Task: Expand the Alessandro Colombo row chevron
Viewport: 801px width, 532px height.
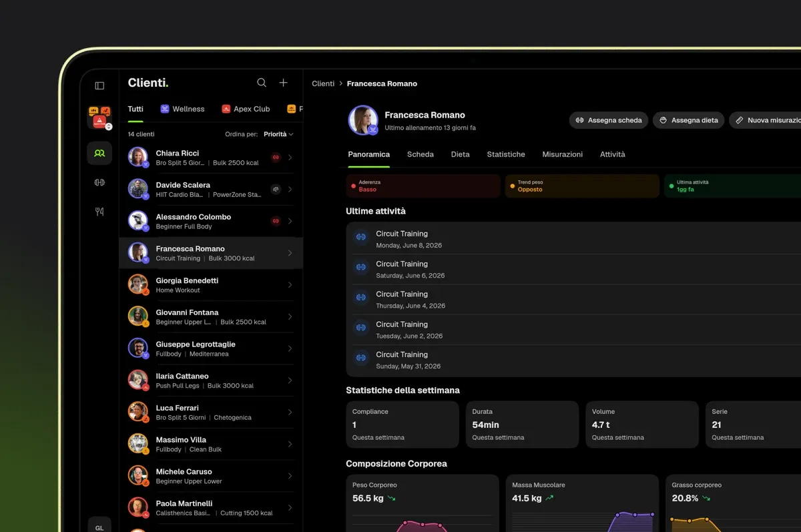Action: (290, 221)
